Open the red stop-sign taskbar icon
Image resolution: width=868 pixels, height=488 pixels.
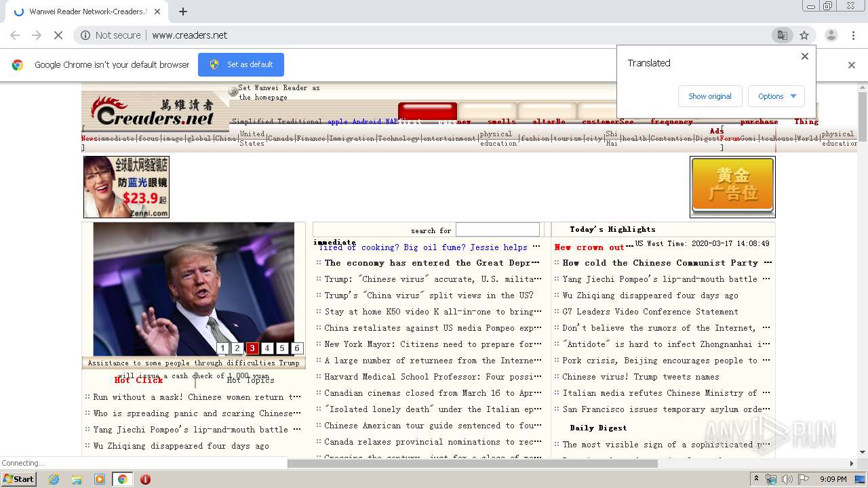[x=145, y=479]
